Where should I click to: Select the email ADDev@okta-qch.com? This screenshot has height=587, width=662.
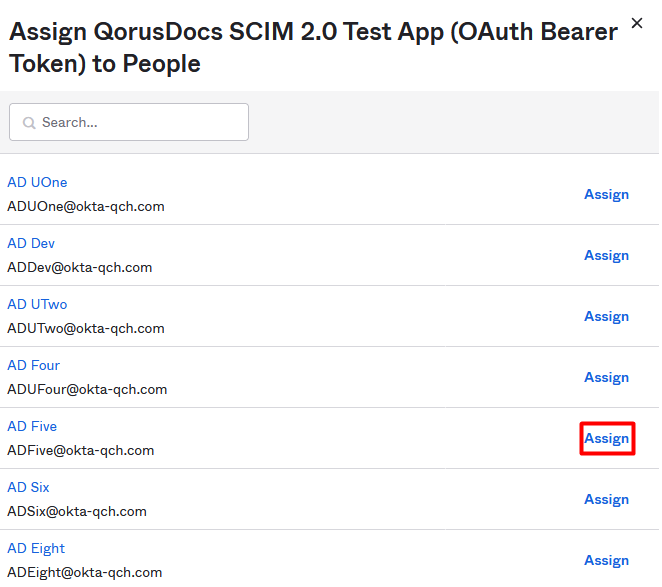pos(79,267)
